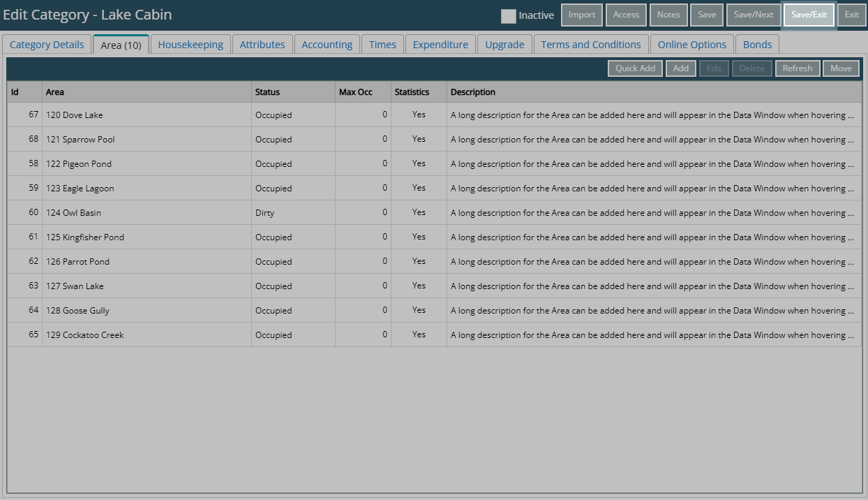Click the Import button
This screenshot has height=500, width=868.
[x=582, y=15]
